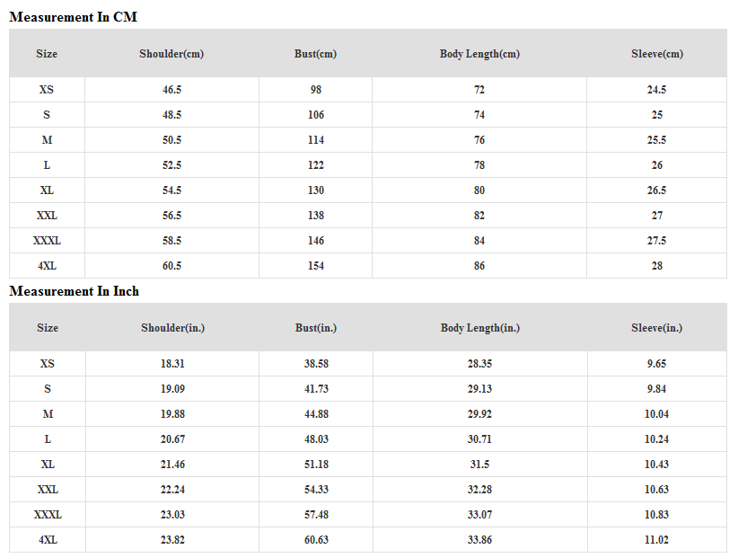The width and height of the screenshot is (756, 558).
Task: Click the Shoulder(in.) column header
Action: click(x=172, y=328)
